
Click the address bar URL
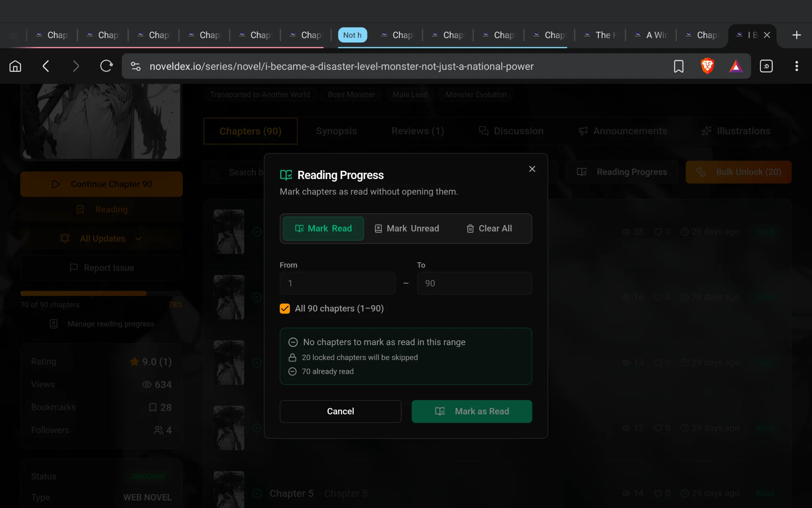tap(341, 66)
